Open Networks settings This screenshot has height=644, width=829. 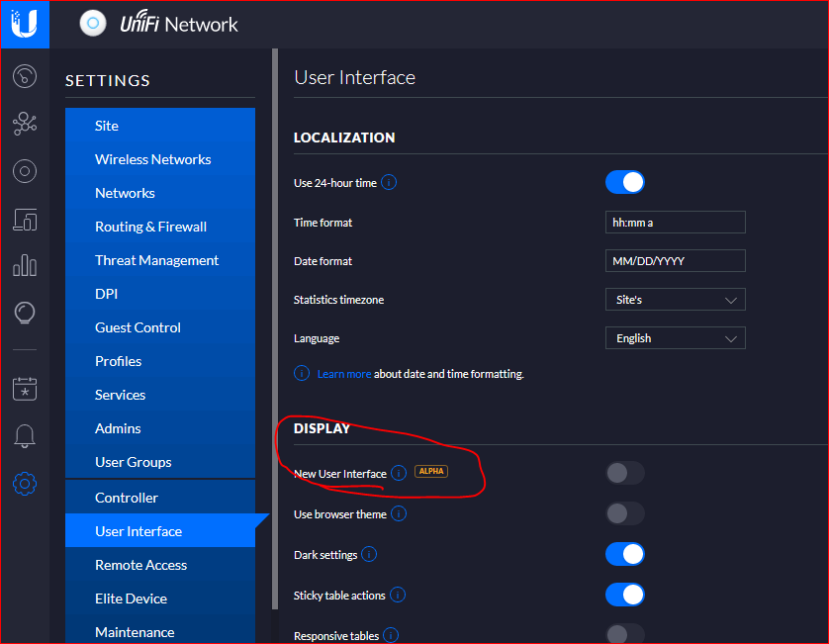click(160, 193)
